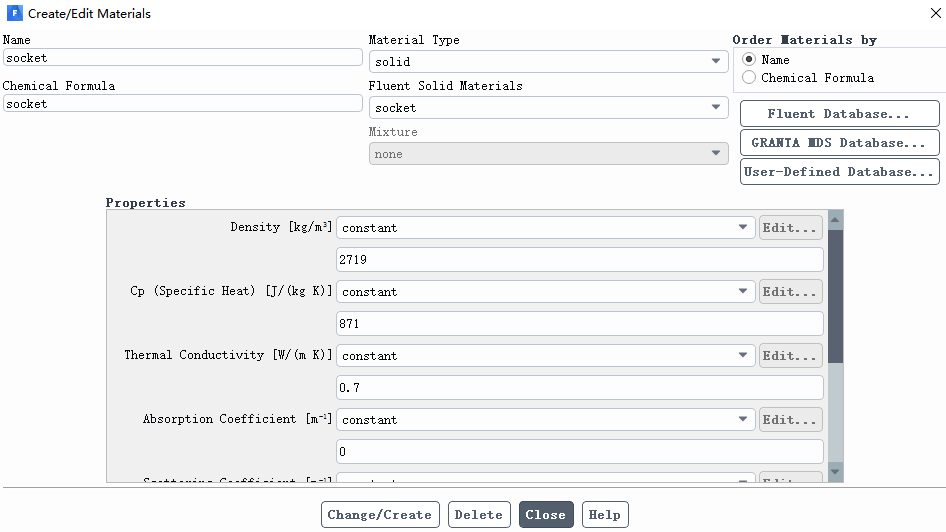
Task: Open the Fluent Database button
Action: tap(839, 113)
